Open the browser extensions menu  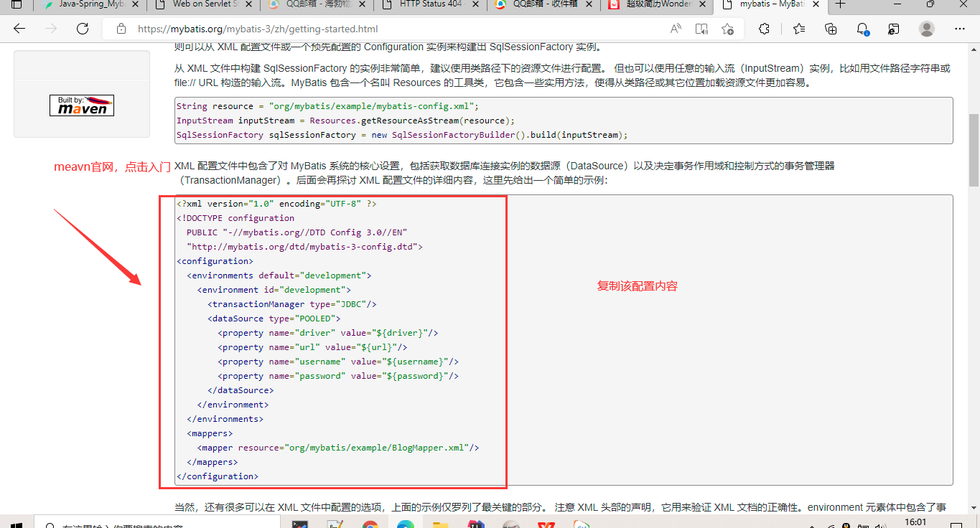(764, 29)
